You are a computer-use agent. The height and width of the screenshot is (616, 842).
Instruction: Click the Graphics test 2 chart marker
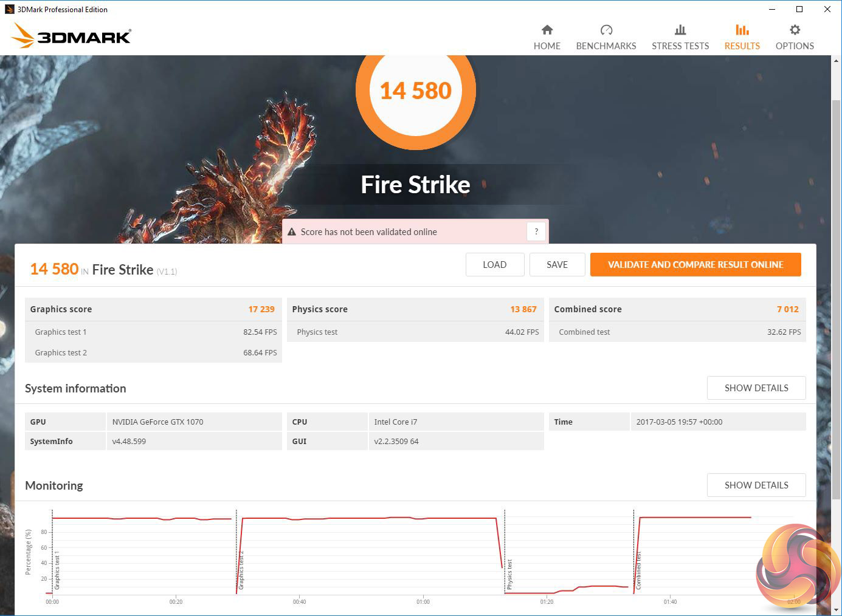click(x=241, y=570)
